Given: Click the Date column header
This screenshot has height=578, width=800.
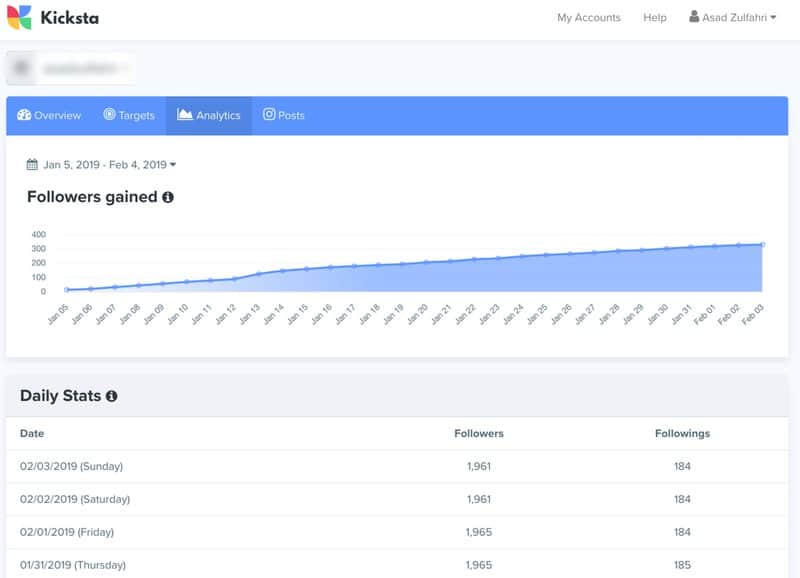Looking at the screenshot, I should click(x=32, y=434).
